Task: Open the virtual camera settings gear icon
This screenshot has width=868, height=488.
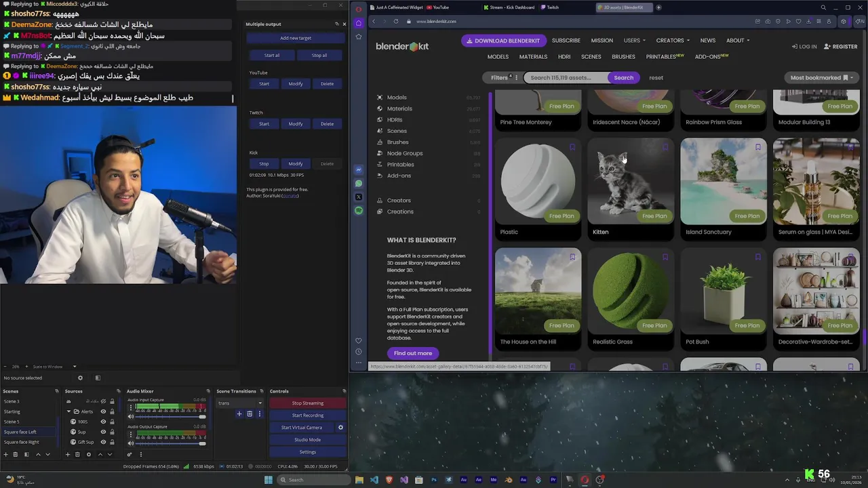Action: [340, 428]
